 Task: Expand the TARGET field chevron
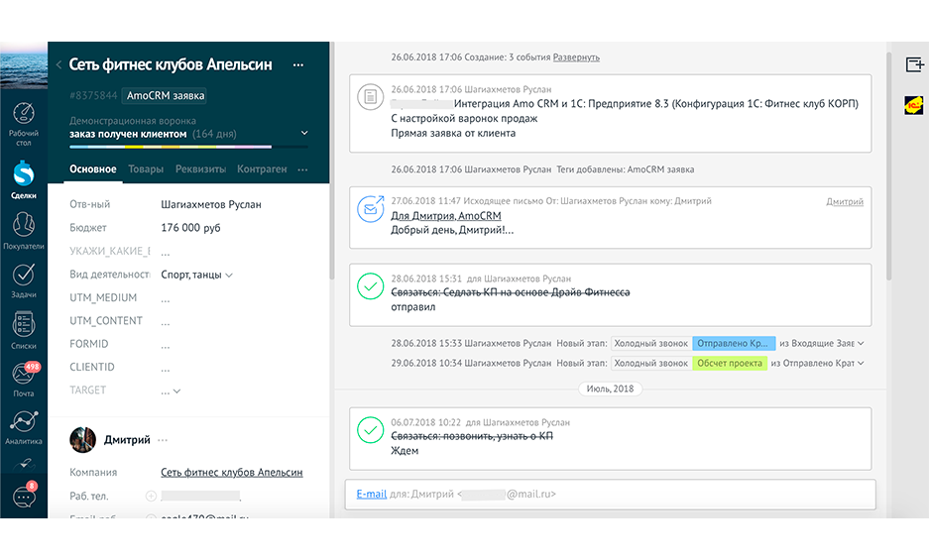(x=176, y=392)
